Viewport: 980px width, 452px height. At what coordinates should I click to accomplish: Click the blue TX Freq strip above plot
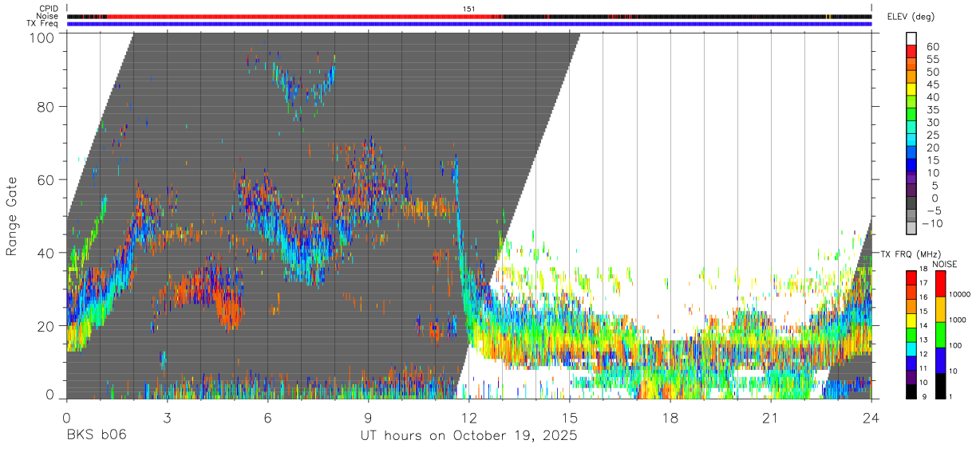pyautogui.click(x=469, y=24)
